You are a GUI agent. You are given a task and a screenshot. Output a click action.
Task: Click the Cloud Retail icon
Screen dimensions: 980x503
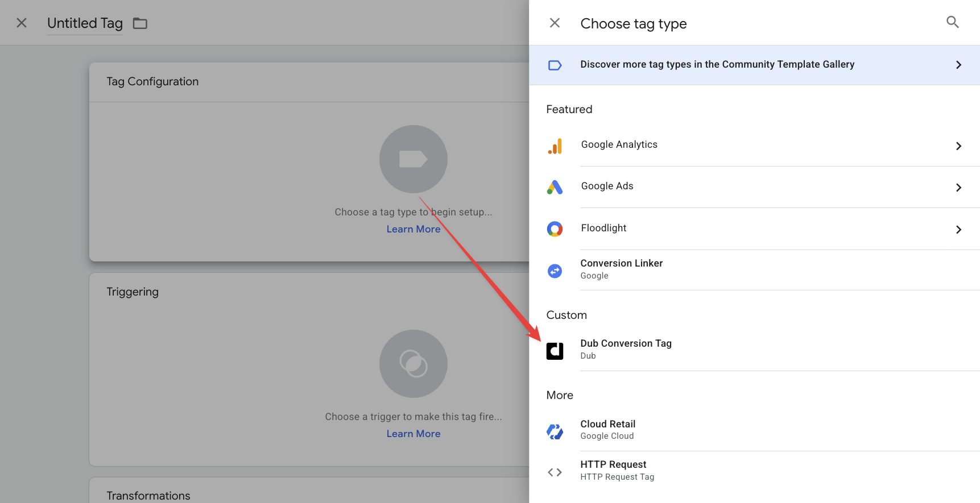[x=555, y=432]
